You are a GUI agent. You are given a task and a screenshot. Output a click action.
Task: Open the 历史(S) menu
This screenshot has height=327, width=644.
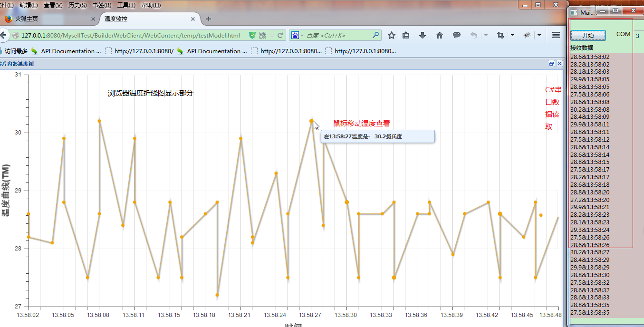coord(77,5)
